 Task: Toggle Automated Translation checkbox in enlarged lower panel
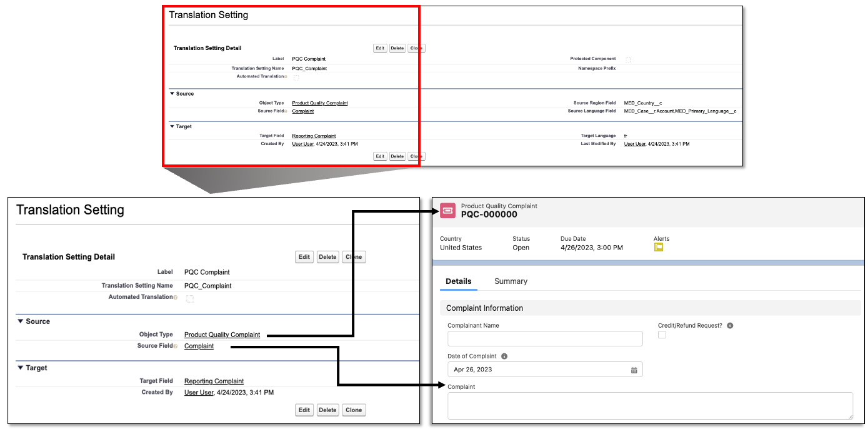pos(190,299)
